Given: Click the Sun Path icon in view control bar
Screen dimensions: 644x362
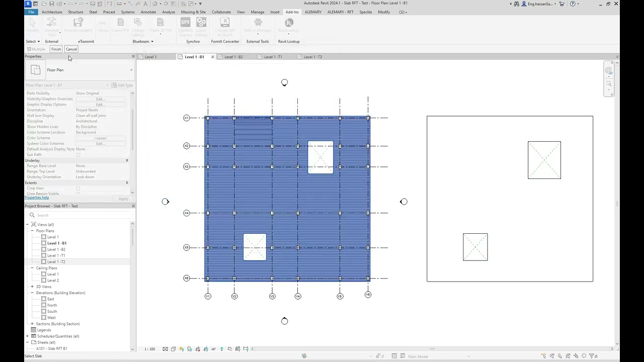Looking at the screenshot, I should 182,349.
